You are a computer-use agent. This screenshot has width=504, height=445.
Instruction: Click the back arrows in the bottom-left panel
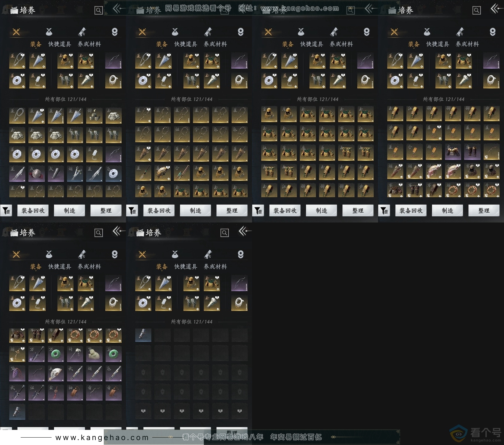[119, 231]
